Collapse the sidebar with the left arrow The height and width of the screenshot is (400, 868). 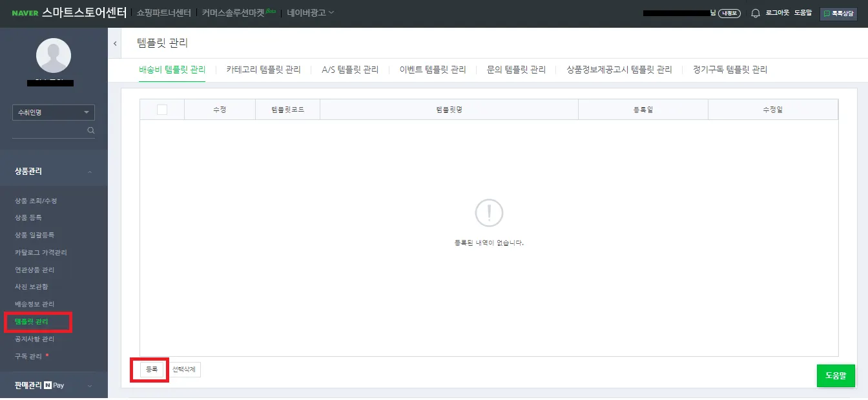coord(115,43)
